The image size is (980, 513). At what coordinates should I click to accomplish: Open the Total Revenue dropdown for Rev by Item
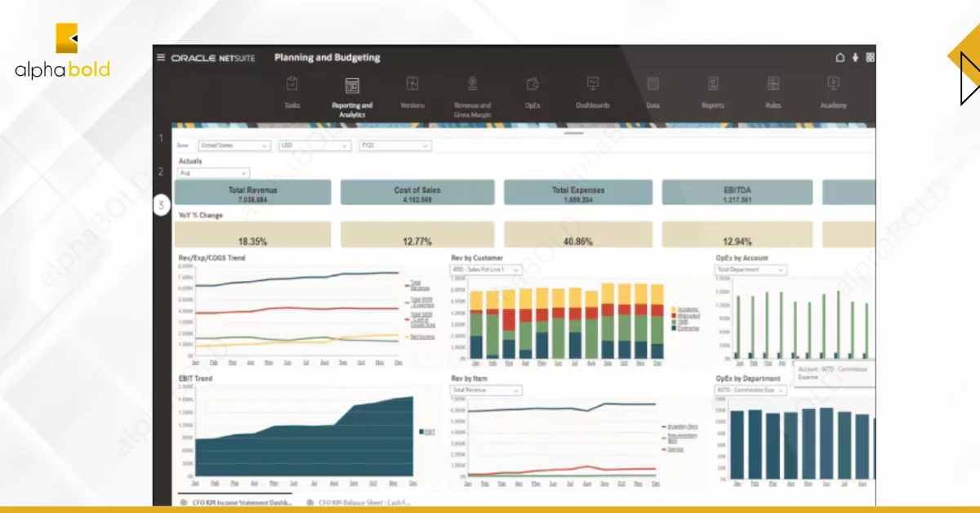(x=486, y=390)
